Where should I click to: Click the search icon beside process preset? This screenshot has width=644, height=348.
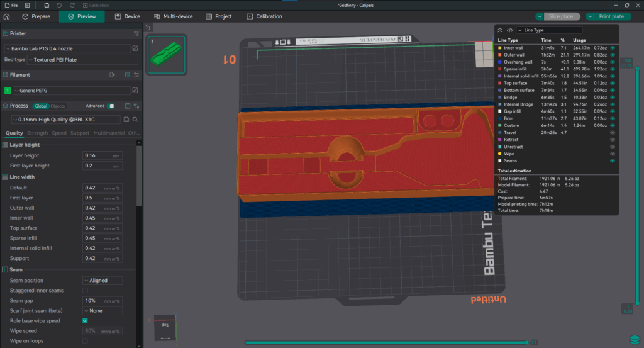pyautogui.click(x=135, y=119)
